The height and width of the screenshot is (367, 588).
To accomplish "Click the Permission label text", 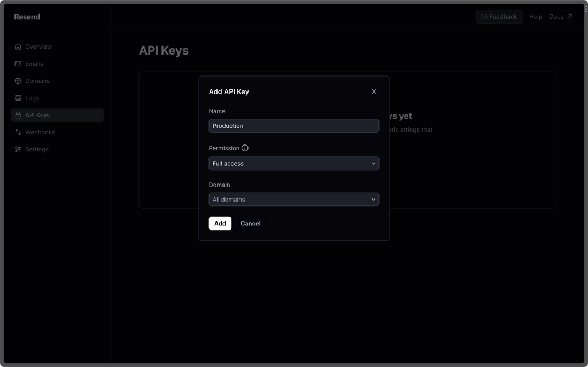I will [224, 148].
